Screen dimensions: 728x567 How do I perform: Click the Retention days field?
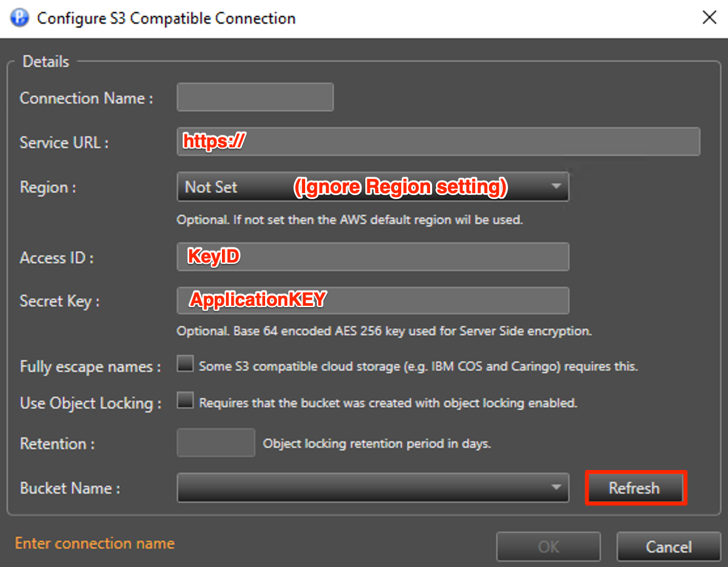point(216,443)
